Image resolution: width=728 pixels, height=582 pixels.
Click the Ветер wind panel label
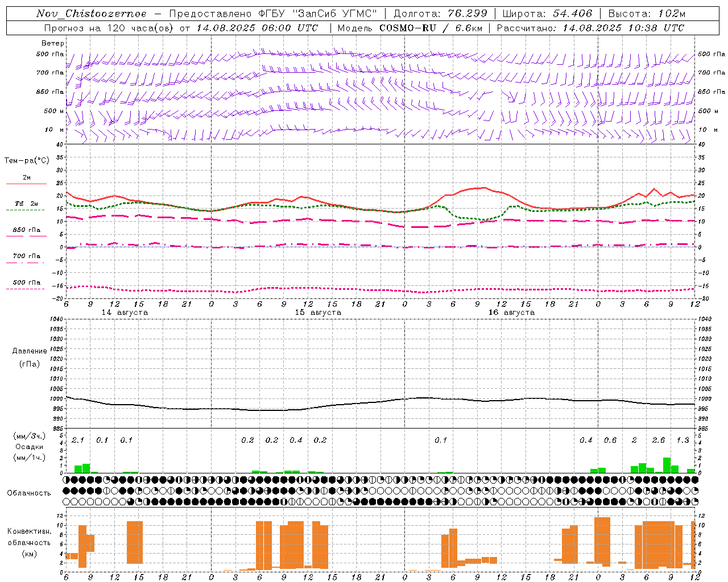pos(53,43)
